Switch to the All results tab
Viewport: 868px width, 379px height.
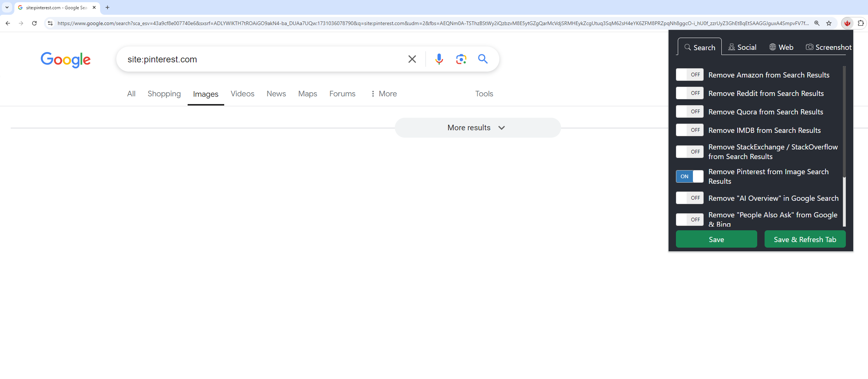tap(131, 94)
